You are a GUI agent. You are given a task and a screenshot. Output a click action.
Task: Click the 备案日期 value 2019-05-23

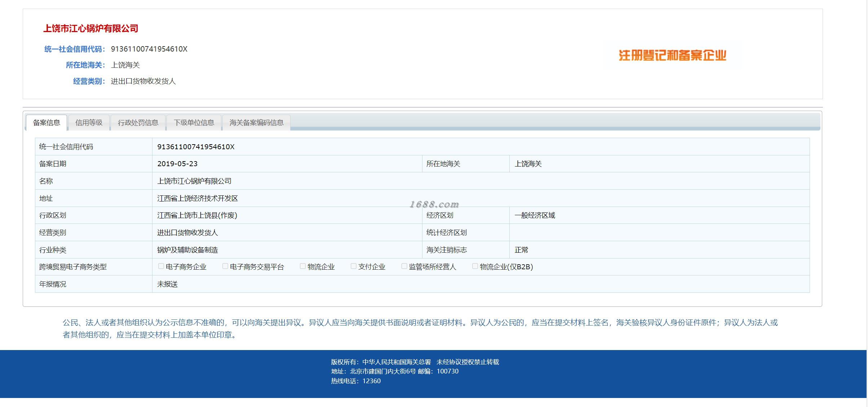coord(177,164)
